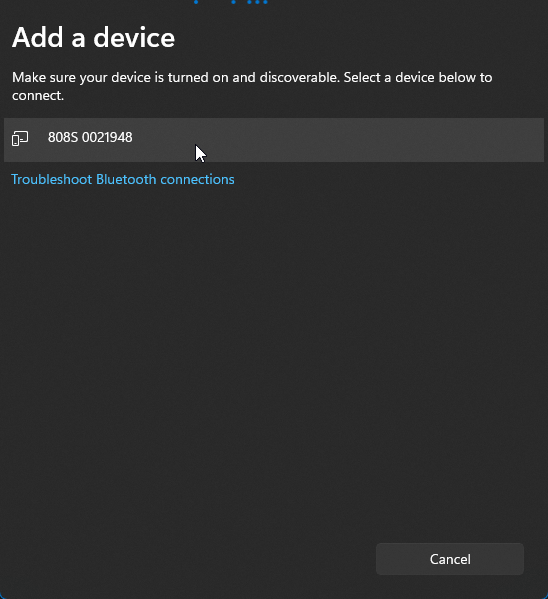This screenshot has width=548, height=599.
Task: Click the "808S" portion of the device name
Action: click(x=63, y=138)
